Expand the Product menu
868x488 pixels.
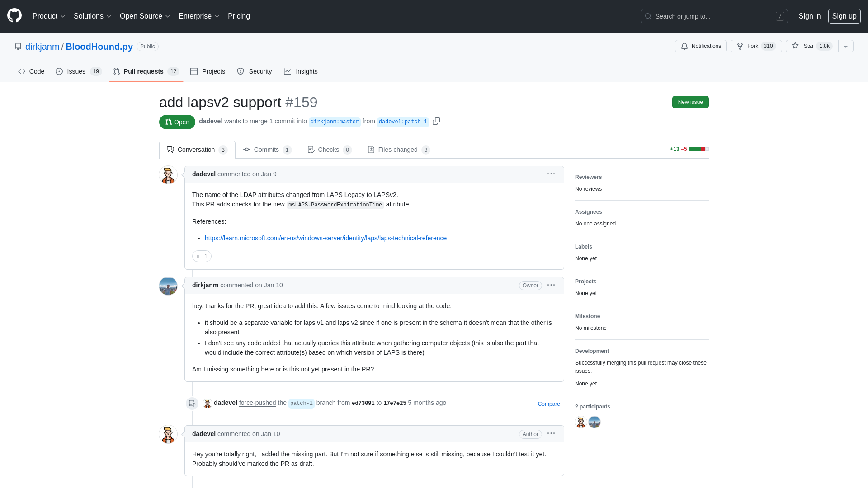[49, 16]
